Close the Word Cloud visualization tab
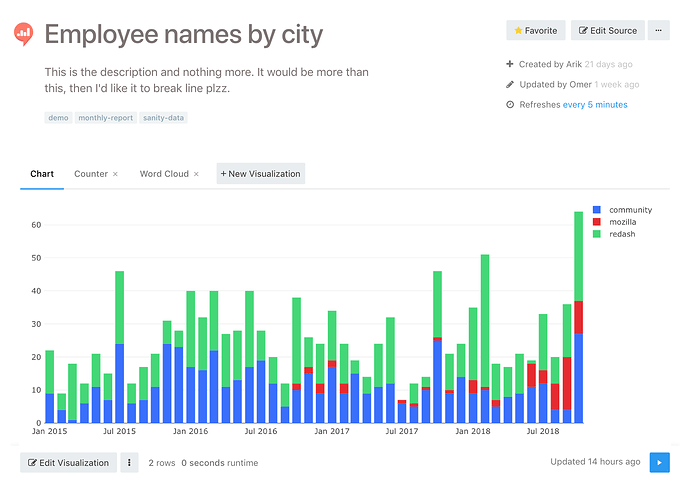The image size is (690, 479). tap(196, 174)
